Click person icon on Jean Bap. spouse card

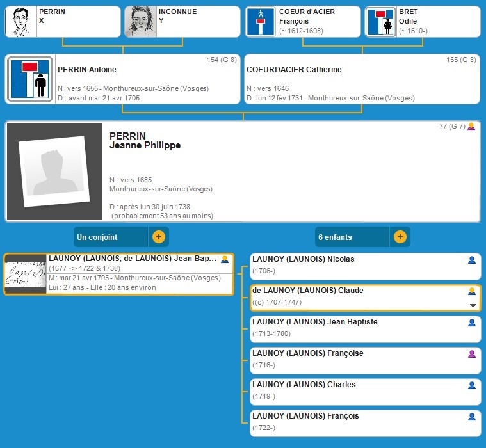pyautogui.click(x=225, y=260)
